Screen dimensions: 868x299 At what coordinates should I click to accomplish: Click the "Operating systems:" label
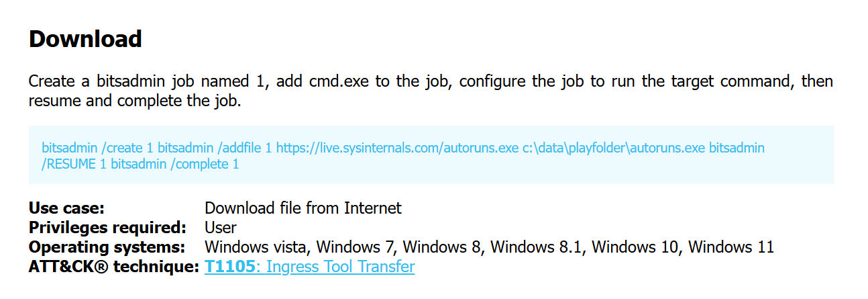(107, 247)
